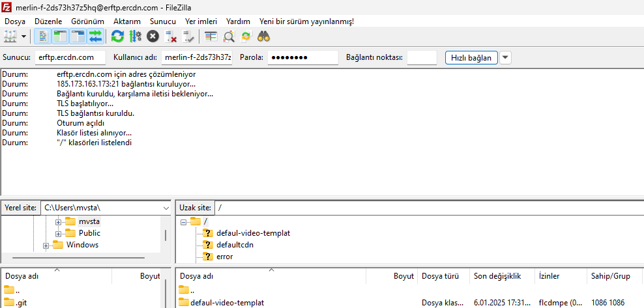Click '6.01.2025 17:31...' date cell
This screenshot has height=308, width=644.
click(x=503, y=303)
